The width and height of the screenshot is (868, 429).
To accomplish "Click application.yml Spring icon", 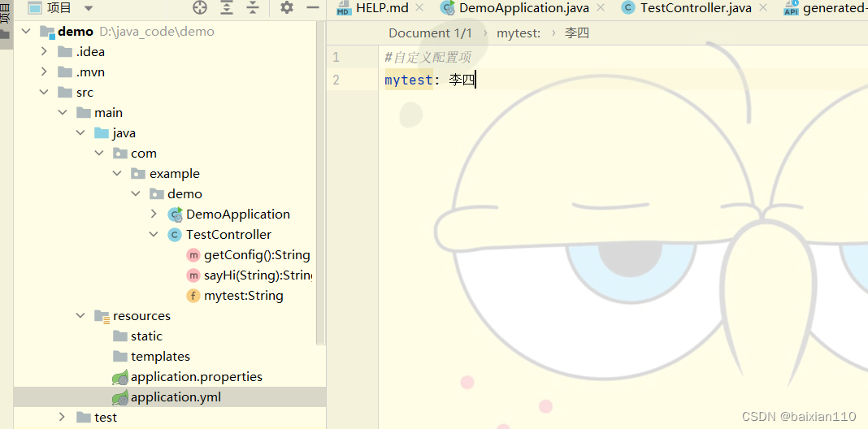I will coord(120,397).
